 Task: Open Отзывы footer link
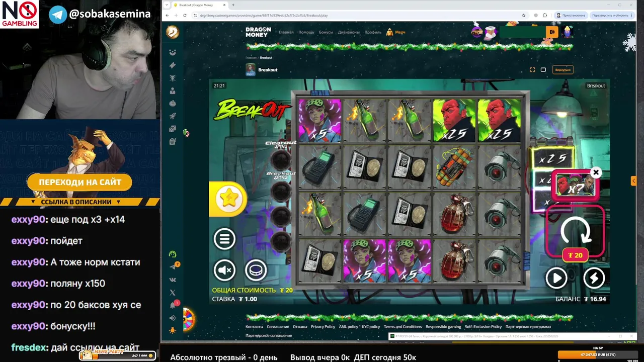pyautogui.click(x=300, y=327)
